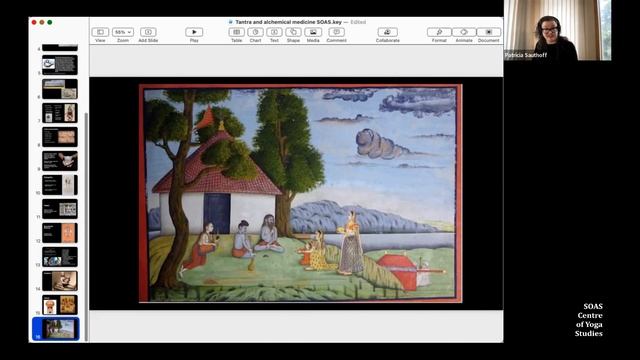The width and height of the screenshot is (640, 360).
Task: Click the green full-screen window button
Action: [x=49, y=22]
